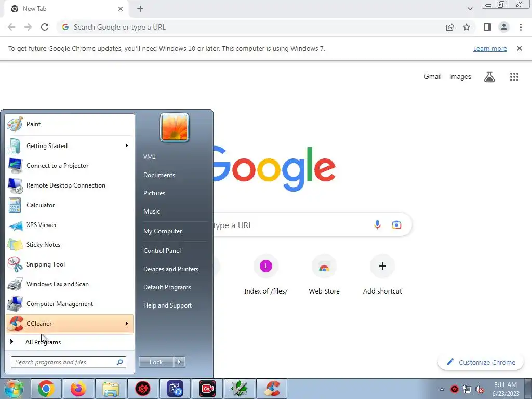Click the network tray icon

[467, 390]
